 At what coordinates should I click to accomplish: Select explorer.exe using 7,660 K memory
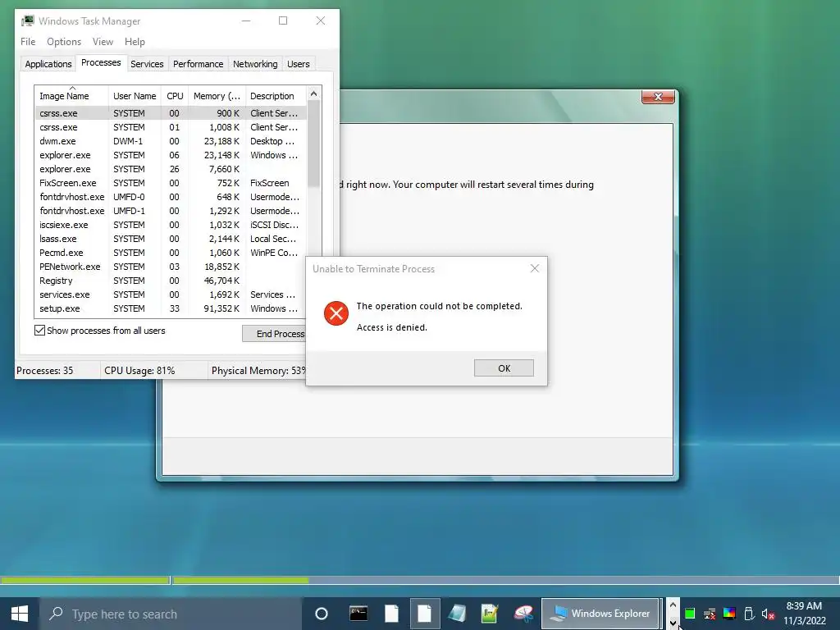coord(171,169)
